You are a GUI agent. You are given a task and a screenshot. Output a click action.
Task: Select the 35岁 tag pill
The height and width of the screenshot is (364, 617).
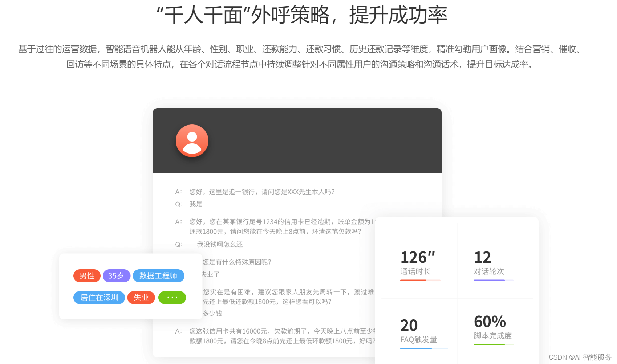[x=116, y=276]
